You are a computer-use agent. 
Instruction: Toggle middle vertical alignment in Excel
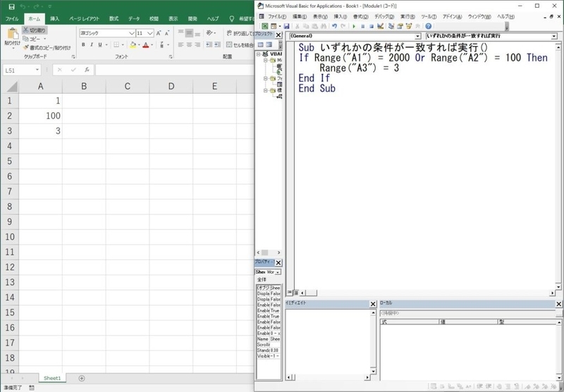coord(189,33)
